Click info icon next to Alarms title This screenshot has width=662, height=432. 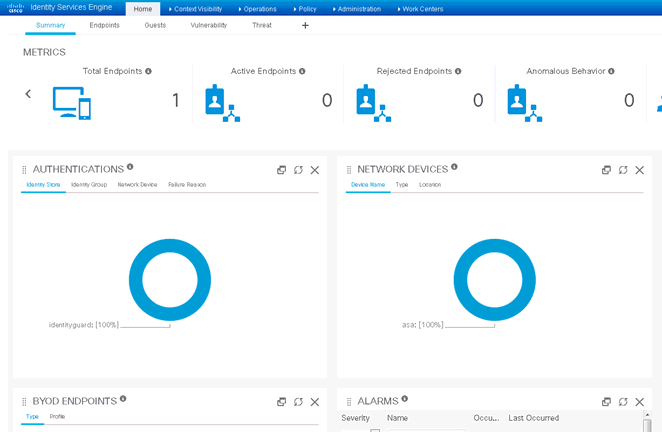pyautogui.click(x=405, y=398)
